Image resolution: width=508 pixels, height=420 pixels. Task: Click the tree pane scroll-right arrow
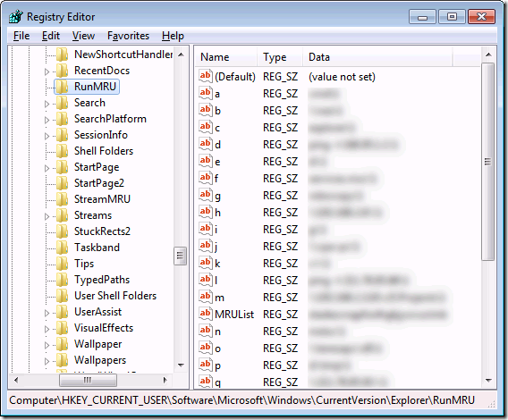point(165,380)
